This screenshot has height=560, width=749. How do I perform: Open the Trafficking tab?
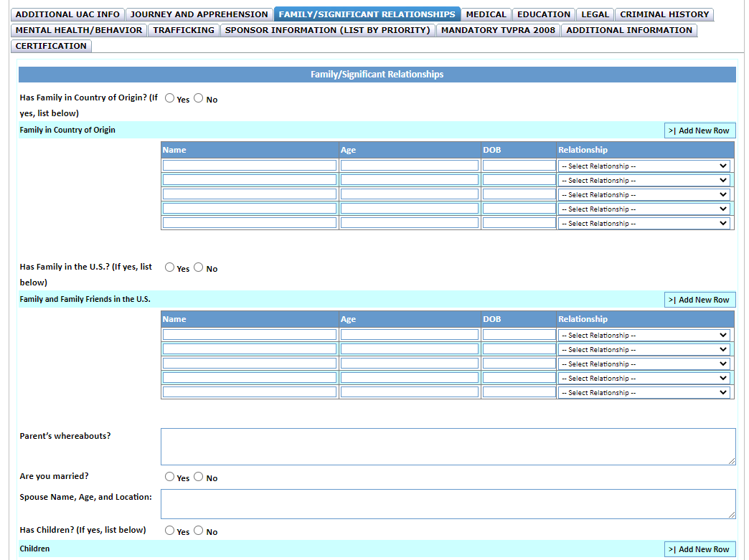coord(183,30)
